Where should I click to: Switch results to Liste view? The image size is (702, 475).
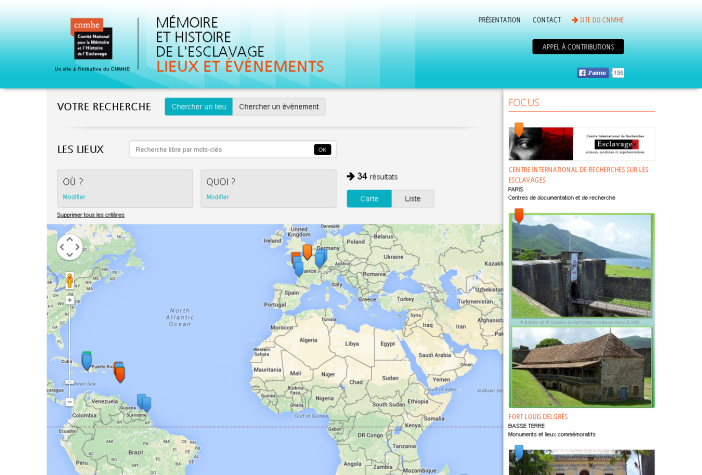click(412, 199)
